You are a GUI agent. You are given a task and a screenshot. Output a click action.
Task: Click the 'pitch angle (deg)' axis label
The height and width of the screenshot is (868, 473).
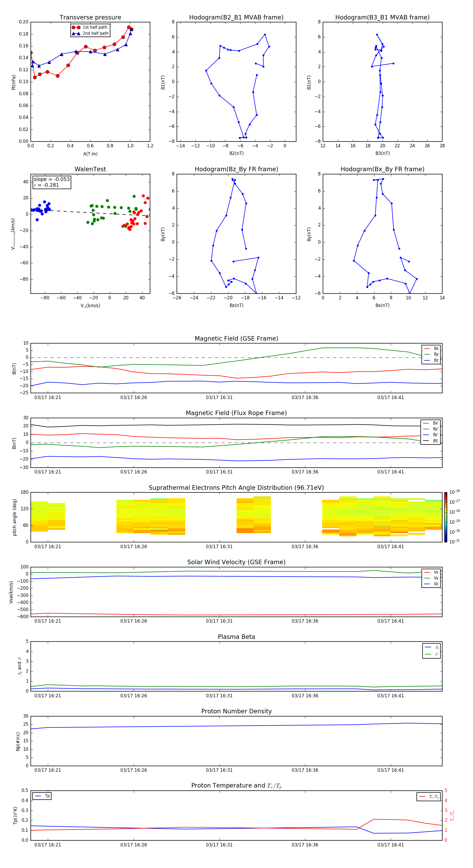(x=14, y=517)
